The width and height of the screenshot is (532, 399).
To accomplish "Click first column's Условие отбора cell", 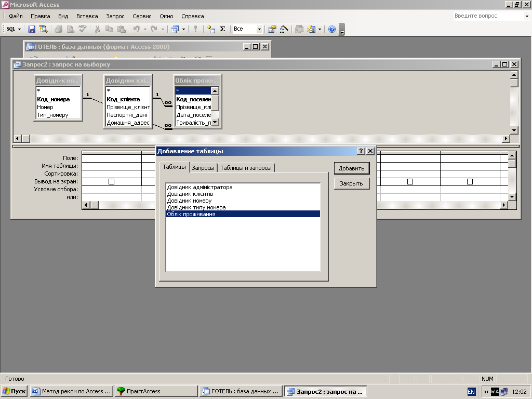I will click(x=112, y=189).
